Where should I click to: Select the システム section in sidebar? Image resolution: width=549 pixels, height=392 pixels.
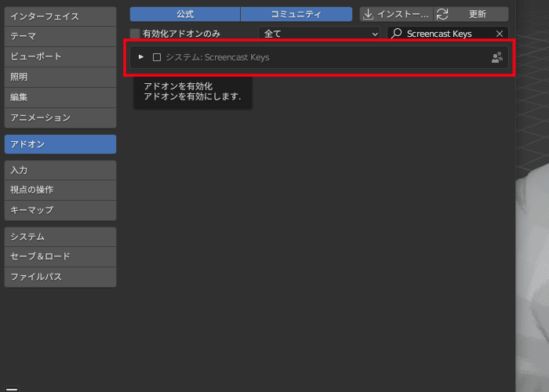point(60,237)
